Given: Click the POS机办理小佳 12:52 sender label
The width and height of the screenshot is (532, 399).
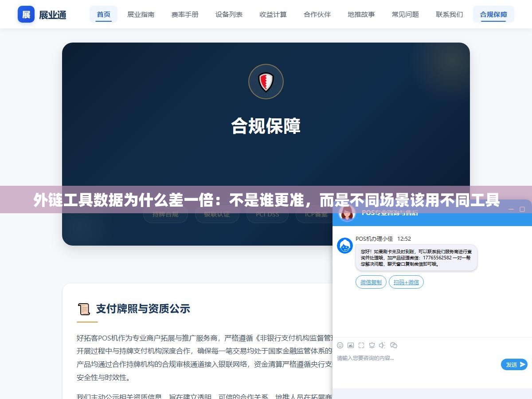Looking at the screenshot, I should pyautogui.click(x=383, y=239).
